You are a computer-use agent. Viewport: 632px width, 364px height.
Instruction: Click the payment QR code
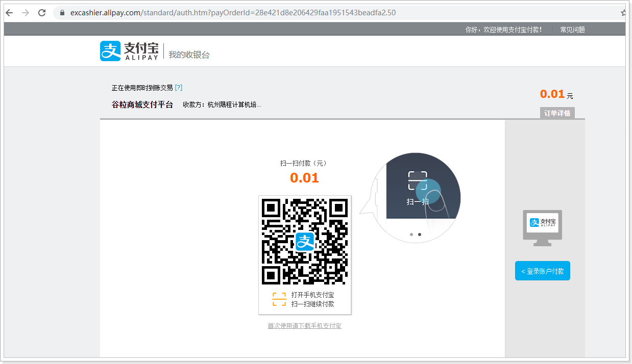[x=305, y=241]
